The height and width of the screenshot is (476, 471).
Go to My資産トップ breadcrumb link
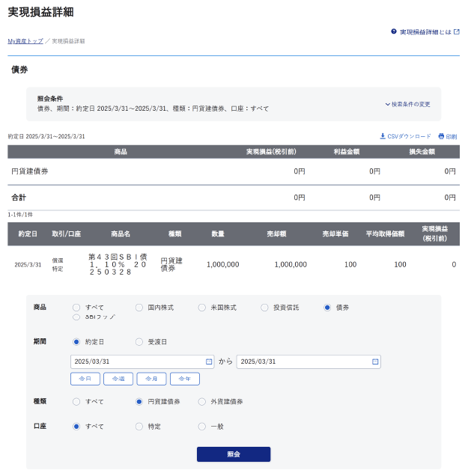[x=25, y=41]
